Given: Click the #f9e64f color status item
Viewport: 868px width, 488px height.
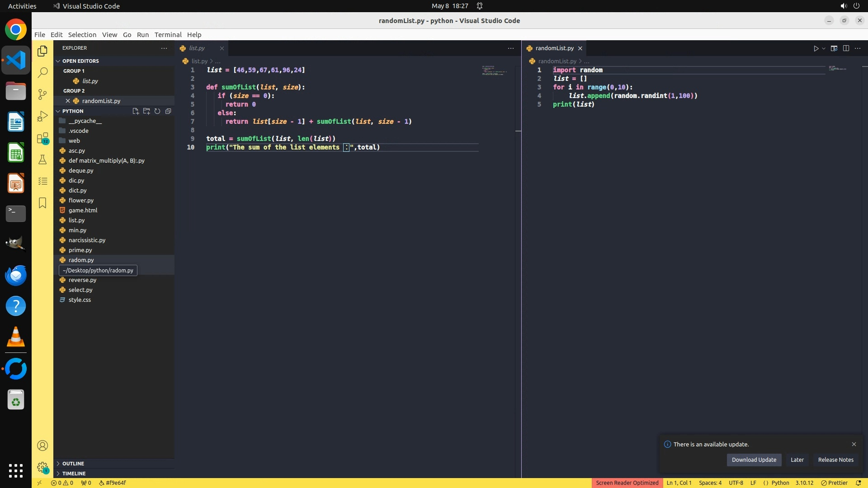Looking at the screenshot, I should pos(113,483).
